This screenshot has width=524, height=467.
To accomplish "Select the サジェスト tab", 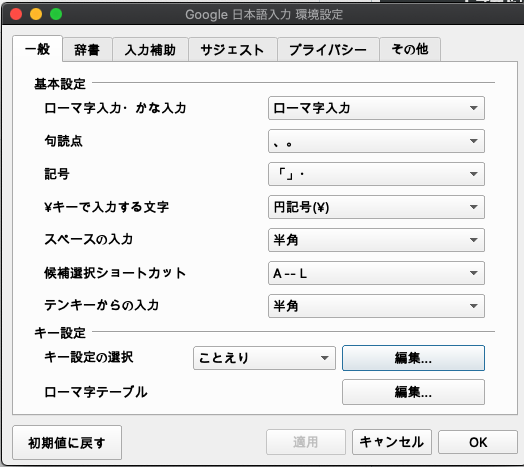I will click(x=233, y=50).
